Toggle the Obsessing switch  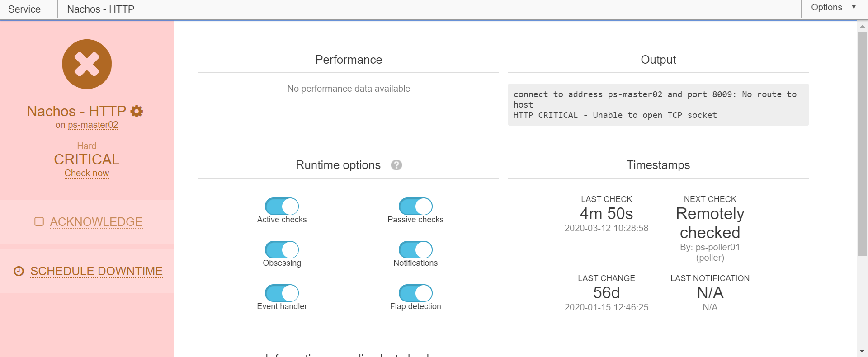(x=282, y=250)
